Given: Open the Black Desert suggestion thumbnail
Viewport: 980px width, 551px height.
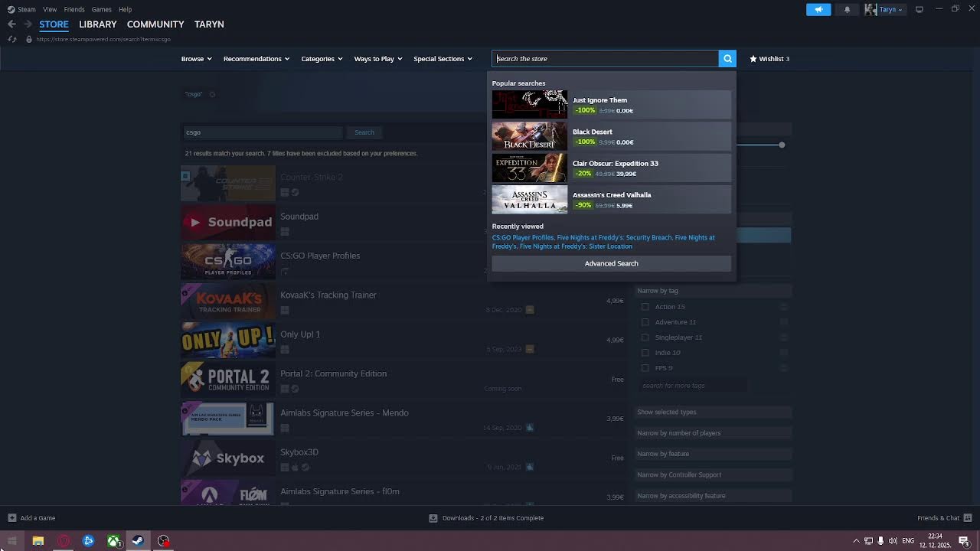Looking at the screenshot, I should [530, 136].
